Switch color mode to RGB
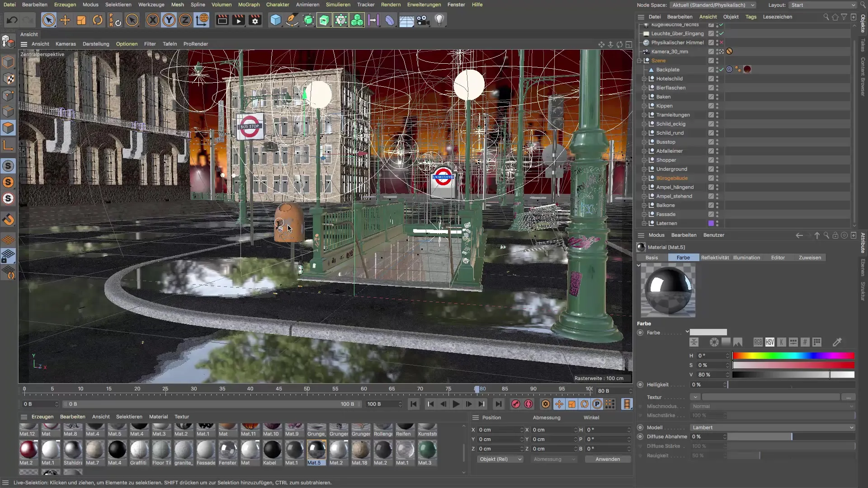 coord(758,342)
